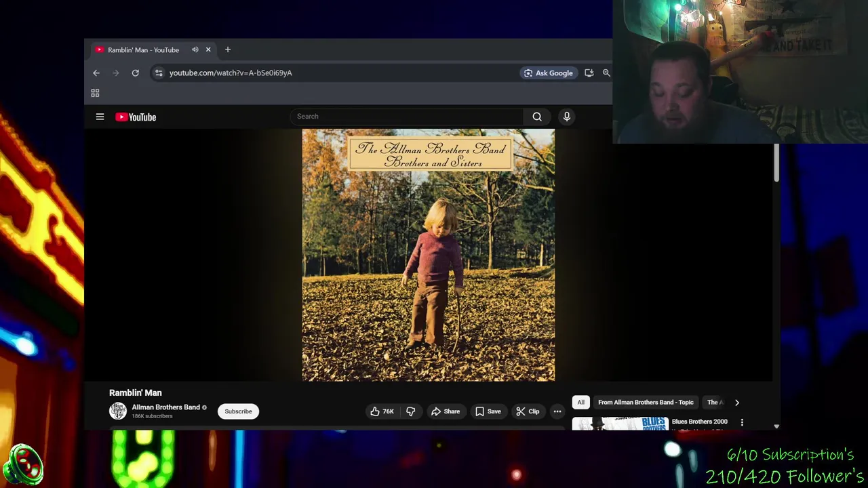Dislike the video with thumbs down
Viewport: 868px width, 488px height.
(x=411, y=411)
